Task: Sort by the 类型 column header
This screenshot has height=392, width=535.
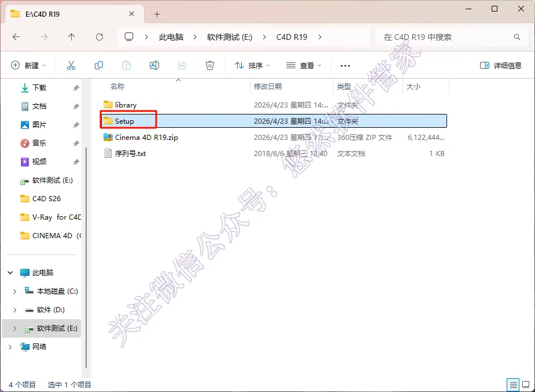Action: (344, 86)
